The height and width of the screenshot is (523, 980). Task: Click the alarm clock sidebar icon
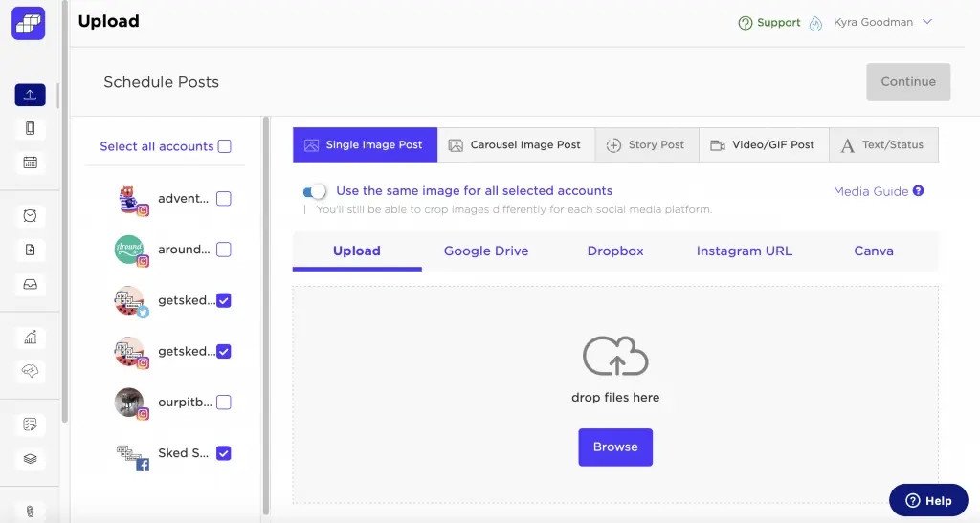coord(30,216)
